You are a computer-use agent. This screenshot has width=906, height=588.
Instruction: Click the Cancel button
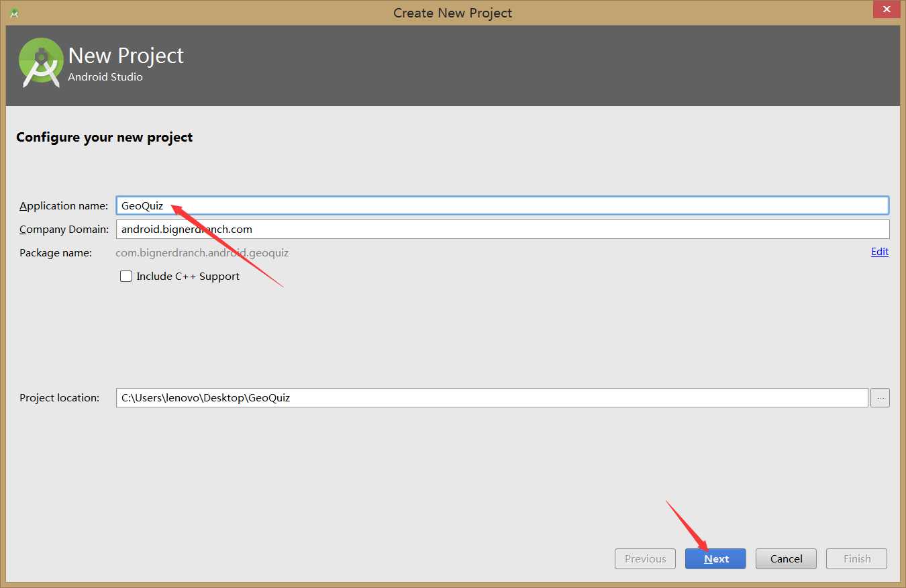pyautogui.click(x=786, y=558)
